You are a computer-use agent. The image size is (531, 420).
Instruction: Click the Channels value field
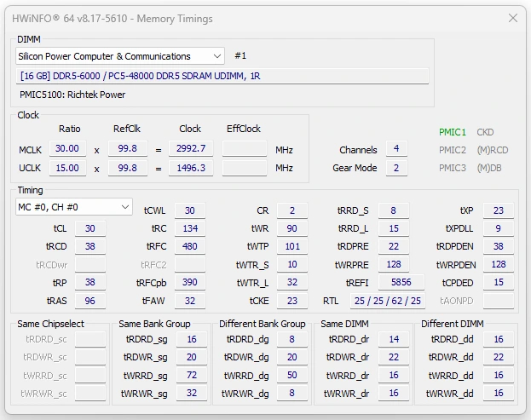click(395, 149)
